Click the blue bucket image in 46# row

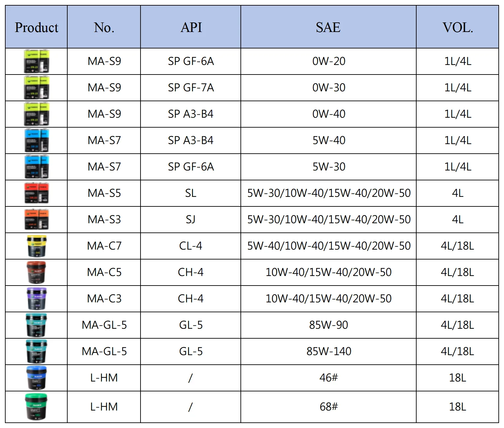click(x=36, y=378)
